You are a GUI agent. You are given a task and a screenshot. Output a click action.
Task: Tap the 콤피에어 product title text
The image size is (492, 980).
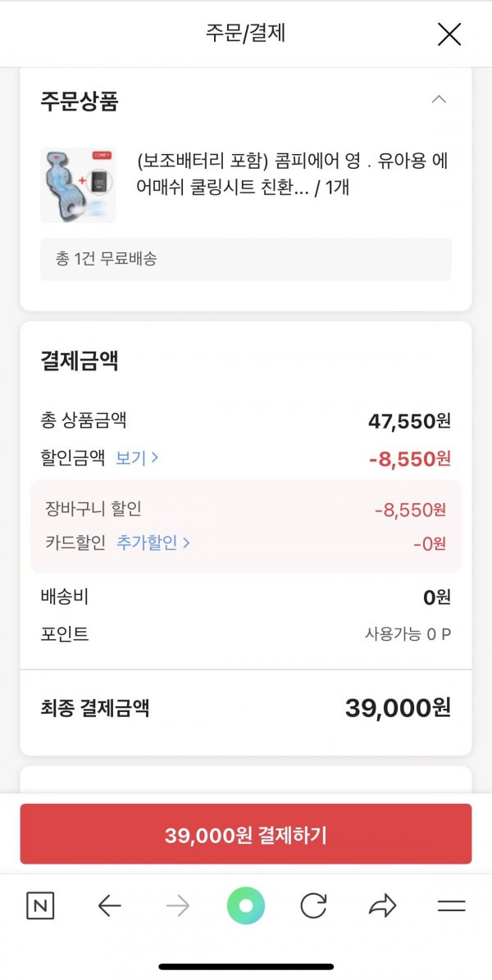point(293,174)
